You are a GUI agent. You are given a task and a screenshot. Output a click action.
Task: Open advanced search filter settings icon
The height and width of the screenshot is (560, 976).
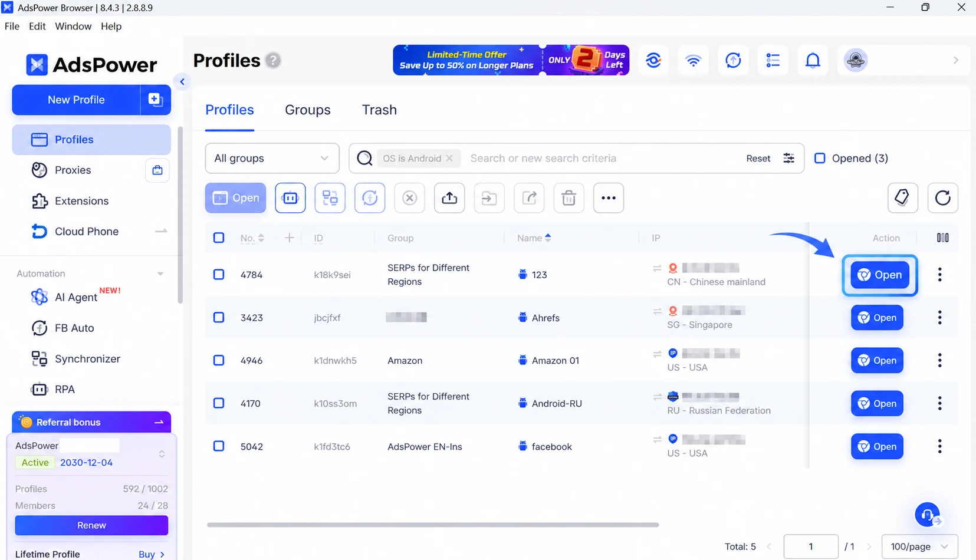point(788,158)
